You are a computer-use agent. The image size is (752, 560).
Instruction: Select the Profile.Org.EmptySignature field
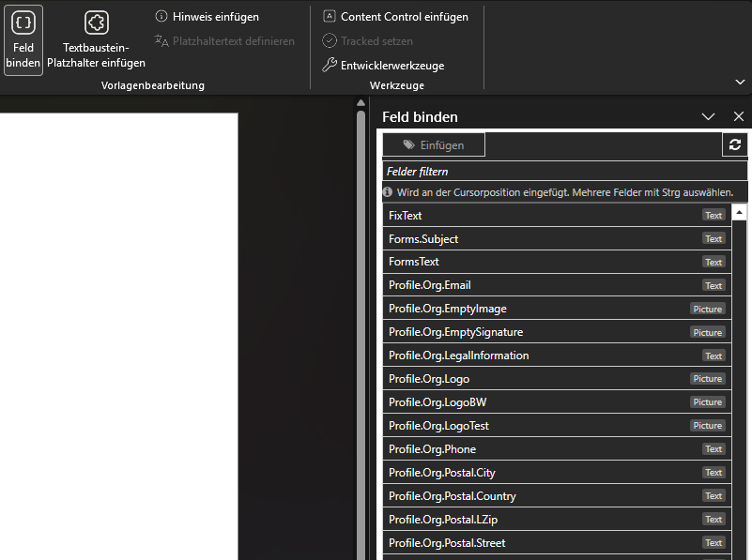557,332
